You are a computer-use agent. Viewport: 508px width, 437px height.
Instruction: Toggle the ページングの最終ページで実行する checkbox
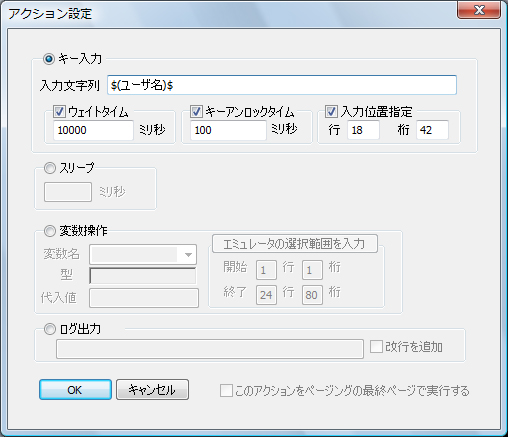[x=226, y=390]
